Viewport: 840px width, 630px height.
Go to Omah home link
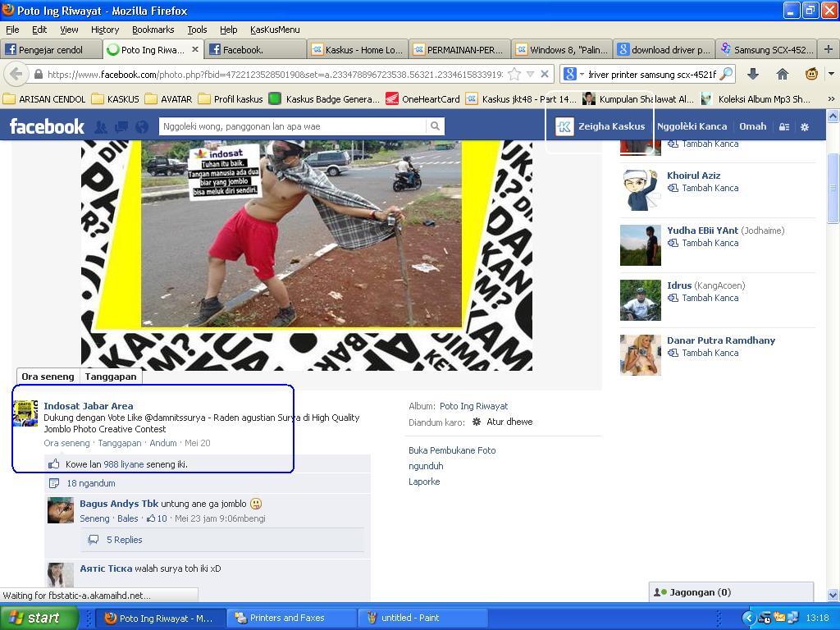[x=753, y=126]
